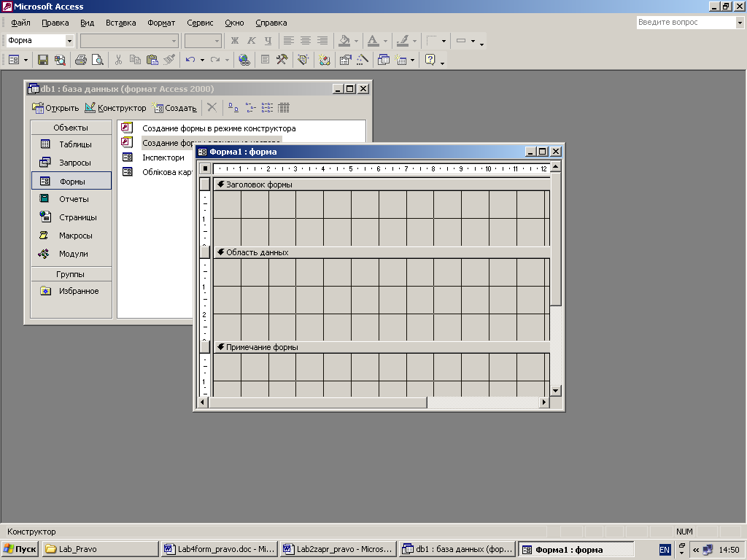747x560 pixels.
Task: Click the Redo arrow icon
Action: [215, 60]
